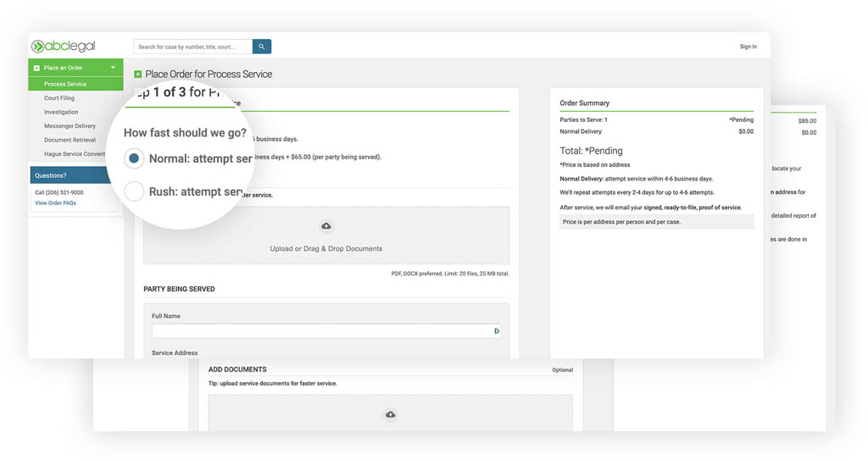
Task: Select Messenger Delivery in sidebar
Action: (70, 126)
